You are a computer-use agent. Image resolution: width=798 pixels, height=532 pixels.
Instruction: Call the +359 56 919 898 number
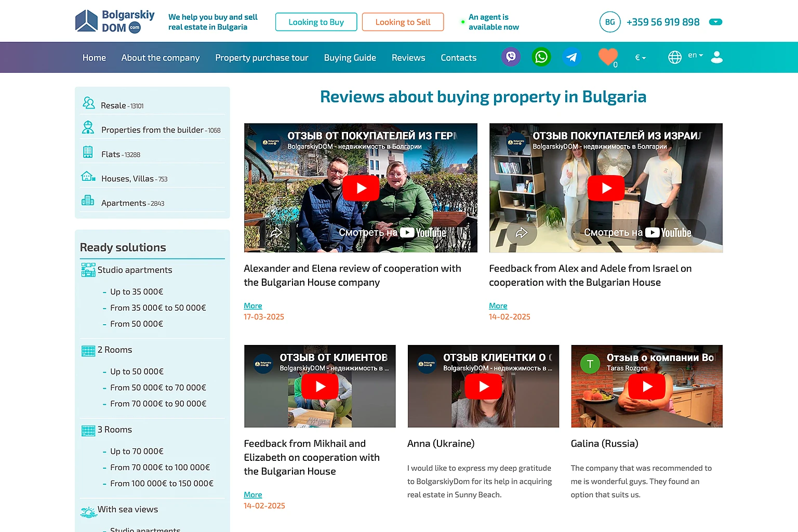[663, 22]
